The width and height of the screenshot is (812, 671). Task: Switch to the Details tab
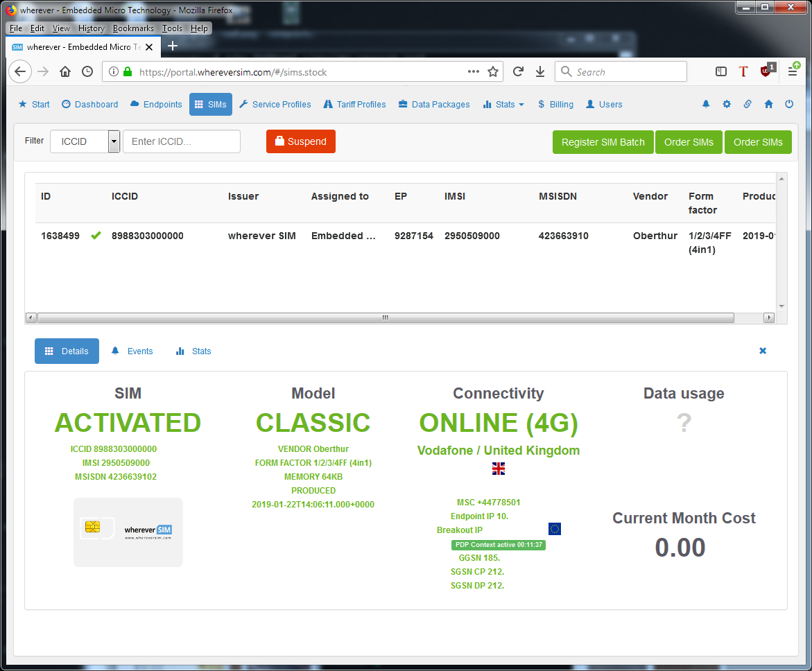tap(67, 351)
